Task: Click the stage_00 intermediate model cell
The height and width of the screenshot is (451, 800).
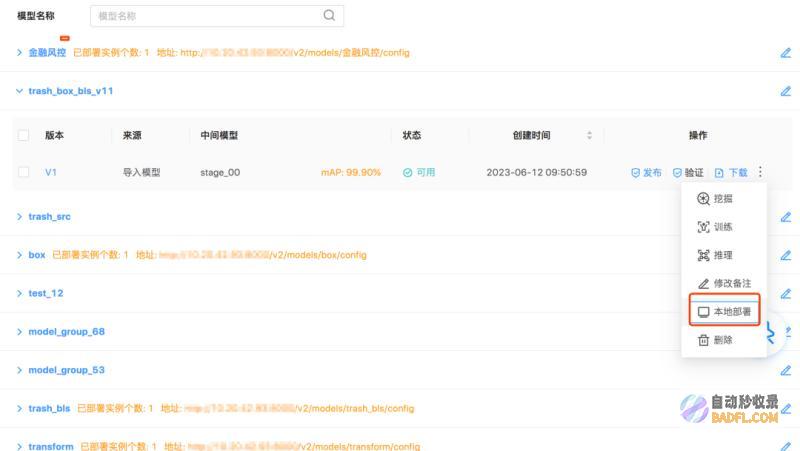Action: (220, 172)
